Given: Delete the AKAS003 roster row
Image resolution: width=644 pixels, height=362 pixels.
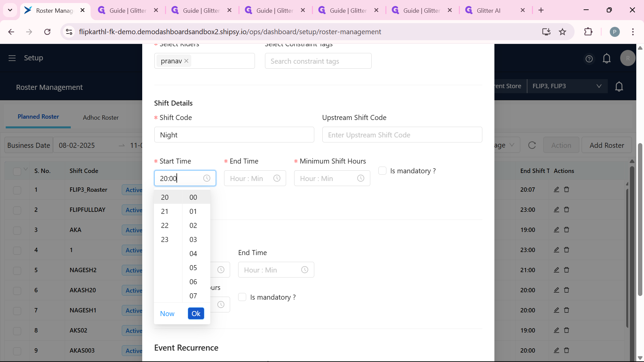Looking at the screenshot, I should pos(567,350).
